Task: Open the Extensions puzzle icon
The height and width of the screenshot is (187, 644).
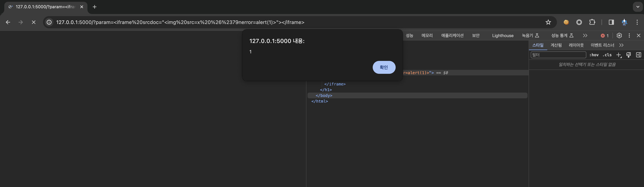Action: 592,22
